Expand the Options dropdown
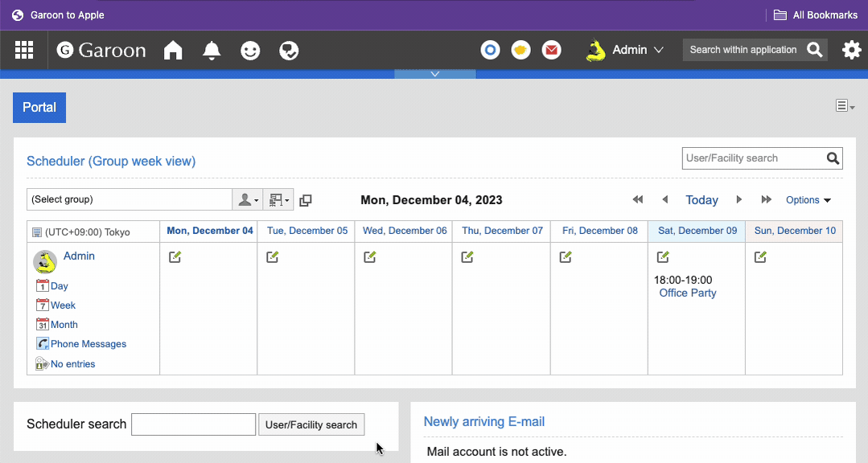This screenshot has height=463, width=868. pyautogui.click(x=808, y=200)
